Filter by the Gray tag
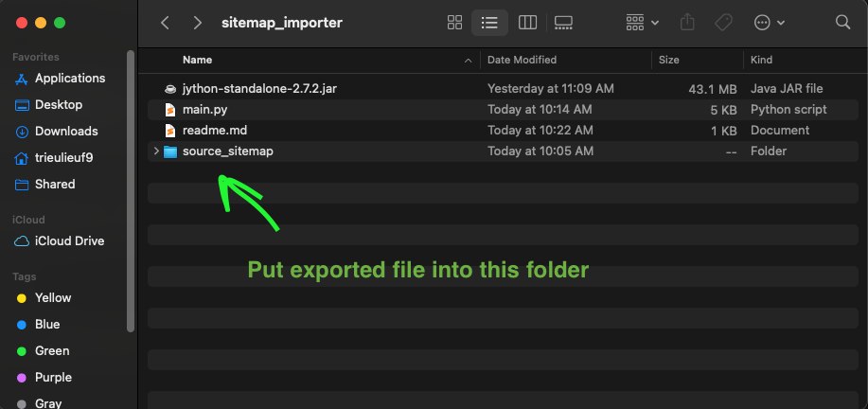Image resolution: width=868 pixels, height=409 pixels. click(48, 403)
